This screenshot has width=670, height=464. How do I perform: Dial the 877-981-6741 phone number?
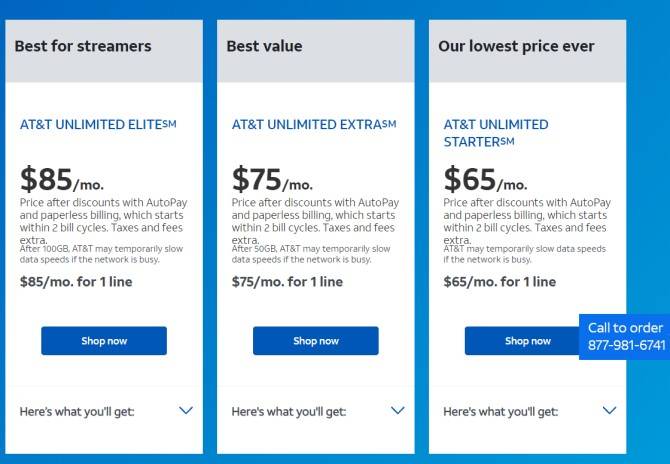click(626, 345)
